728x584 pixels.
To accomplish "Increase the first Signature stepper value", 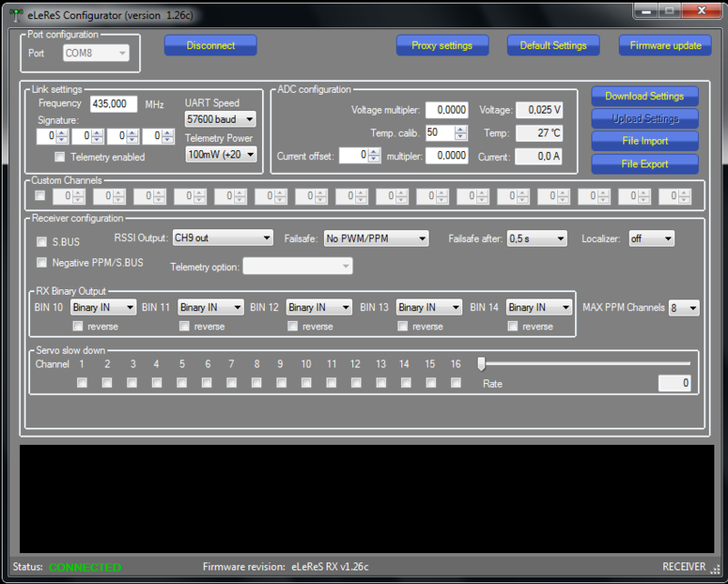I will click(62, 133).
